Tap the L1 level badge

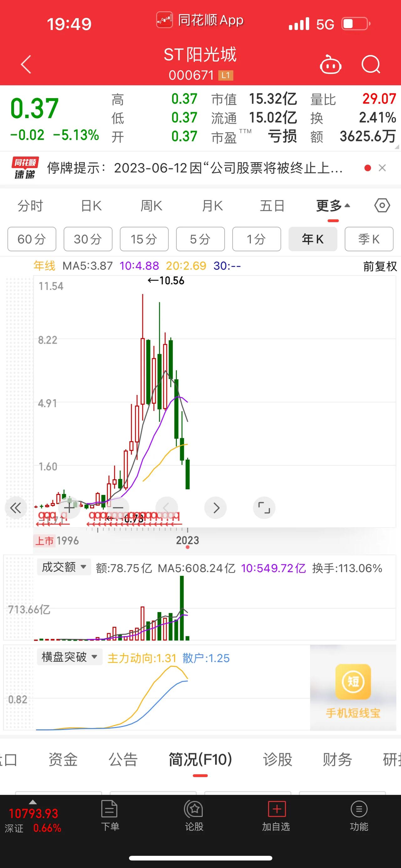click(x=226, y=75)
